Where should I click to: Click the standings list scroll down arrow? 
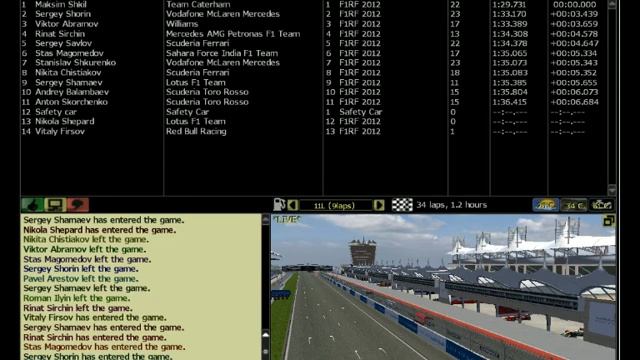[x=612, y=190]
